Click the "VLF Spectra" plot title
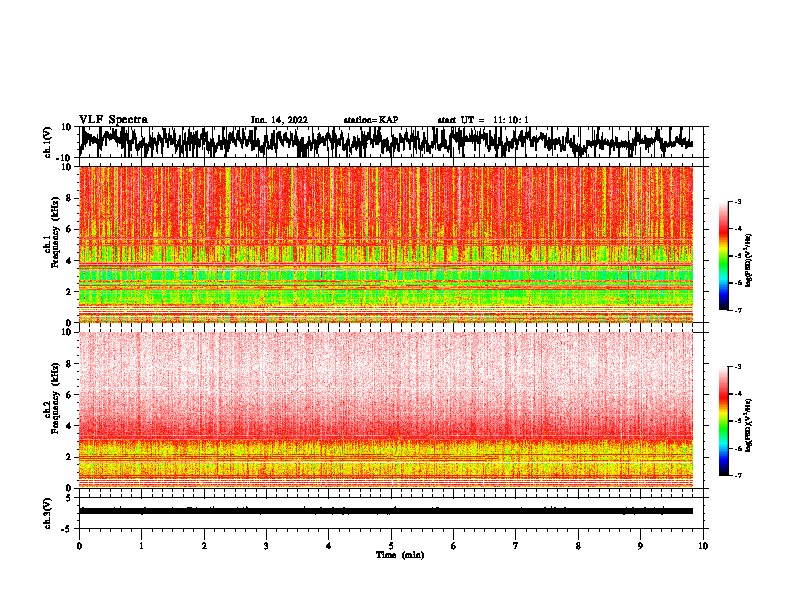The image size is (792, 612). pos(113,120)
